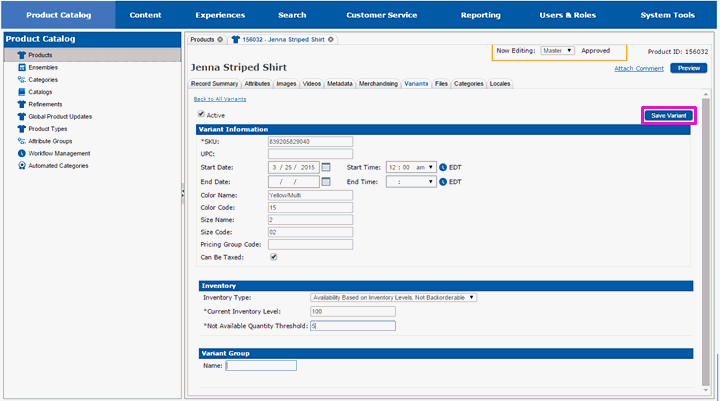
Task: Click the Attach Comment link
Action: point(639,68)
